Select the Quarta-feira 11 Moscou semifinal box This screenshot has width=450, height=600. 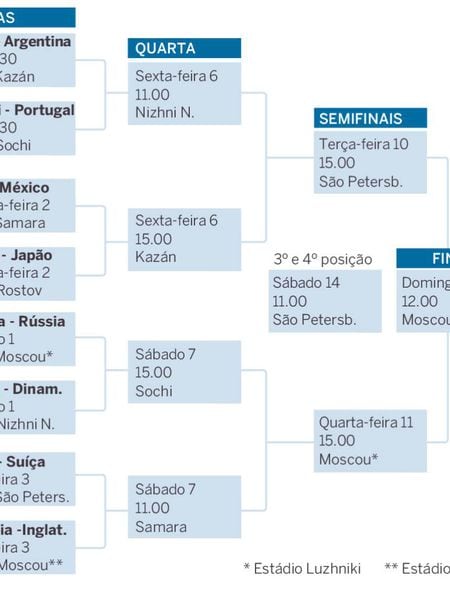[x=370, y=441]
